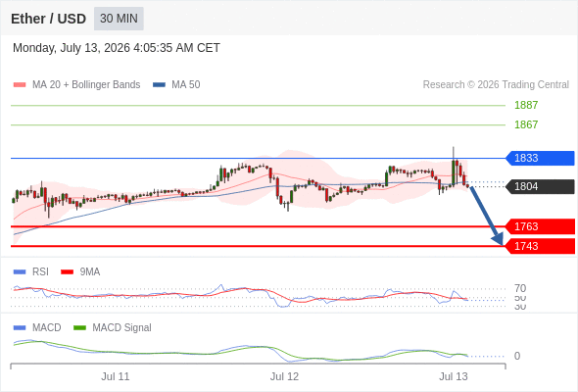Click the RSI 70 level label
The image size is (578, 392).
[x=520, y=288]
